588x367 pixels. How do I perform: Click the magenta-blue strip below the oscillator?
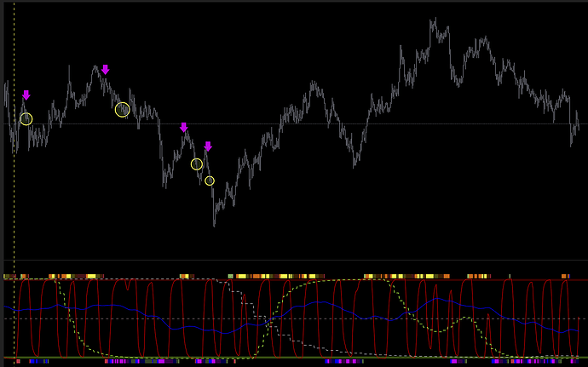[341, 361]
